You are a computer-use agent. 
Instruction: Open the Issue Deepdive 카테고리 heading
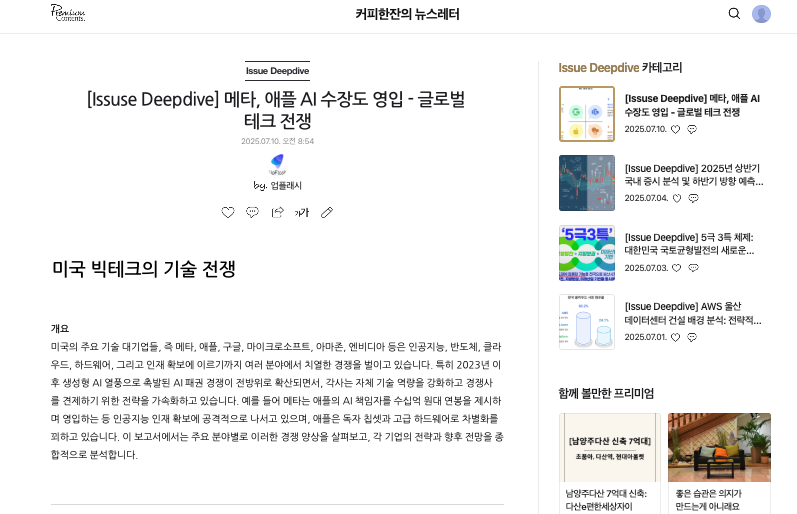pyautogui.click(x=620, y=68)
